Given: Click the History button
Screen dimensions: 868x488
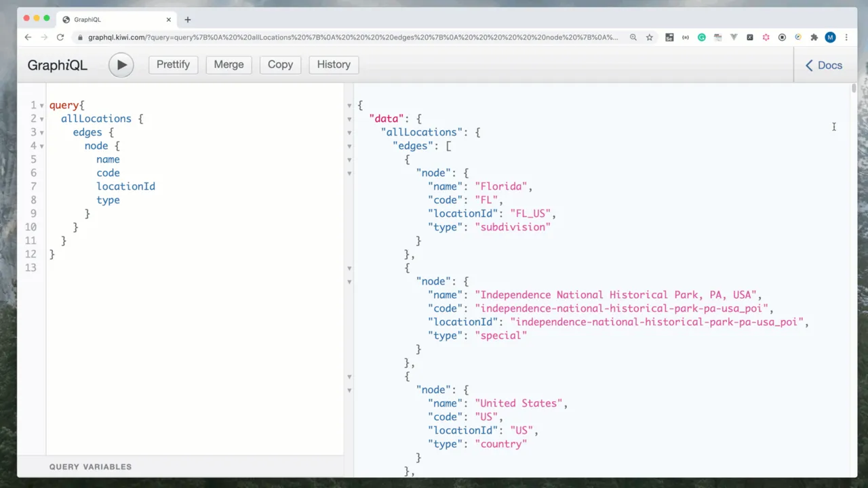Looking at the screenshot, I should coord(334,64).
